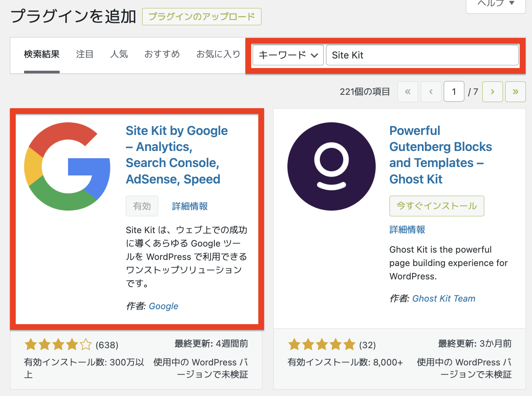Visit the Google author link
532x396 pixels.
(x=164, y=306)
